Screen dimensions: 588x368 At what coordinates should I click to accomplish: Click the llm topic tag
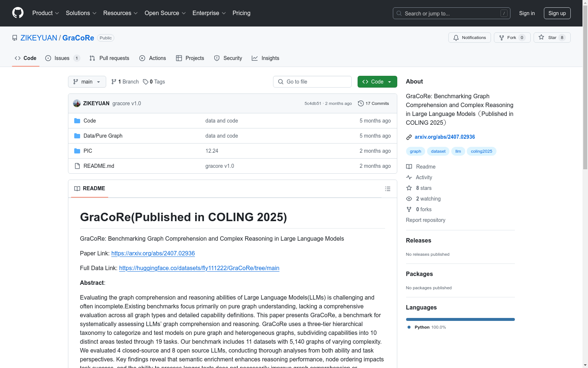(x=458, y=151)
